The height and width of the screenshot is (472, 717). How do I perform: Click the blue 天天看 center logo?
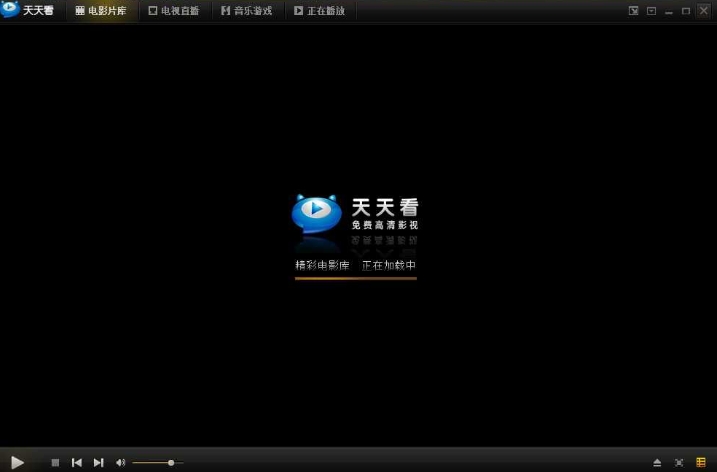click(316, 214)
